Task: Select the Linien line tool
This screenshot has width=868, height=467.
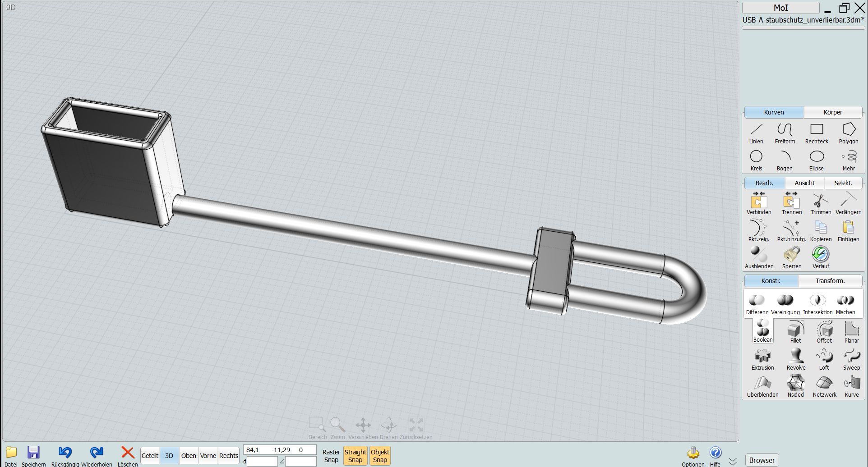Action: point(756,133)
